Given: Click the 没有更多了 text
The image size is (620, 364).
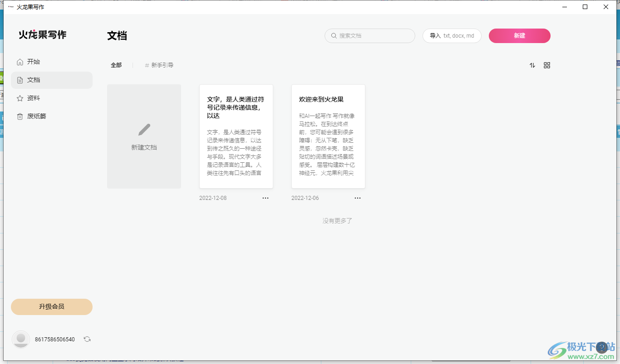Looking at the screenshot, I should coord(337,221).
